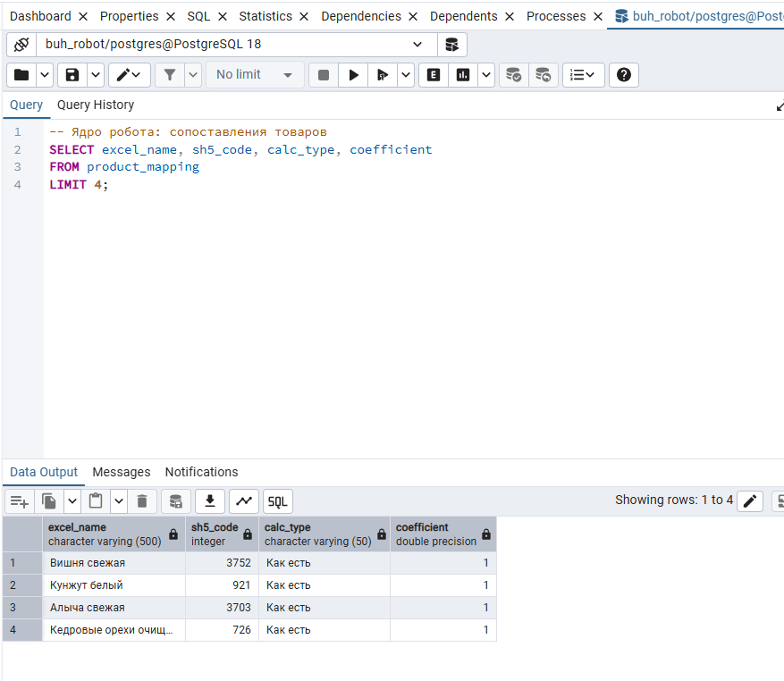Viewport: 784px width, 681px height.
Task: Add a new row in results grid
Action: (20, 501)
